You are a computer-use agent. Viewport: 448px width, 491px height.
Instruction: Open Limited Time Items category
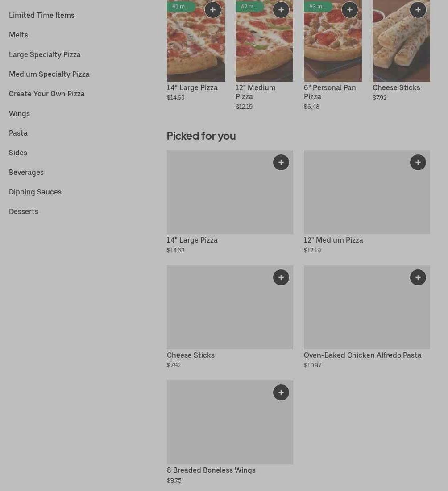41,15
